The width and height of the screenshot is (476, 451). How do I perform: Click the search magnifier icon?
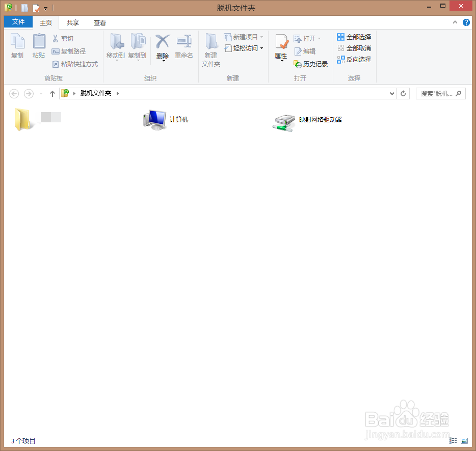458,93
